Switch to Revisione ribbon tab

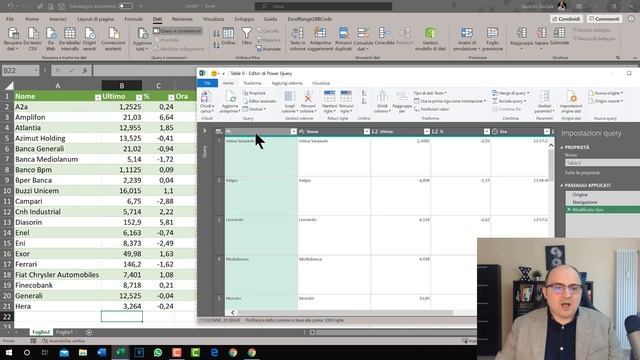[182, 19]
